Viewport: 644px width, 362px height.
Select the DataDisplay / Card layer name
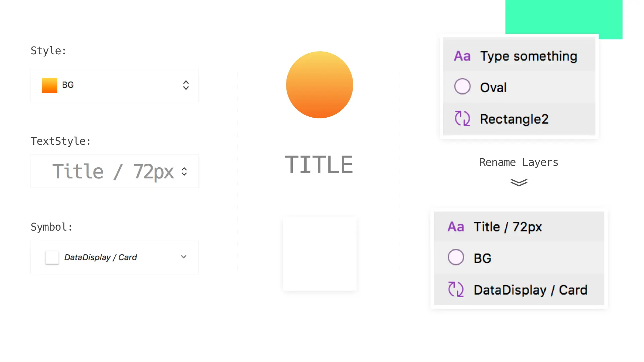[x=530, y=290]
